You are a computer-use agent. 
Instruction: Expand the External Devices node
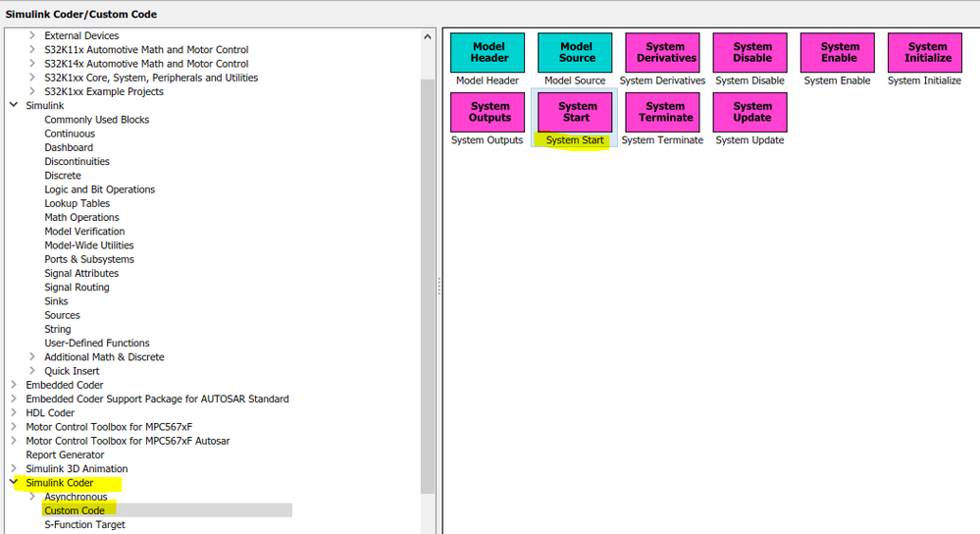point(31,35)
